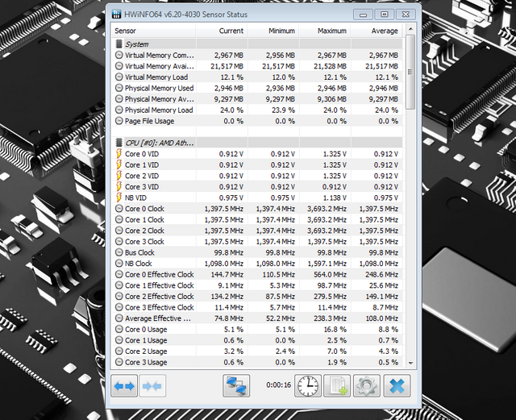Click the circle icon beside NB Clock

(x=119, y=264)
